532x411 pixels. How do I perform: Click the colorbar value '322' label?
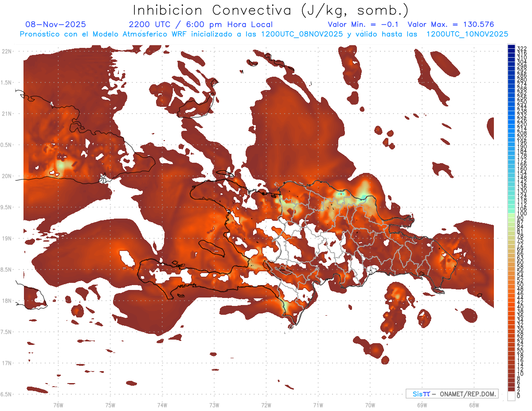(x=522, y=48)
